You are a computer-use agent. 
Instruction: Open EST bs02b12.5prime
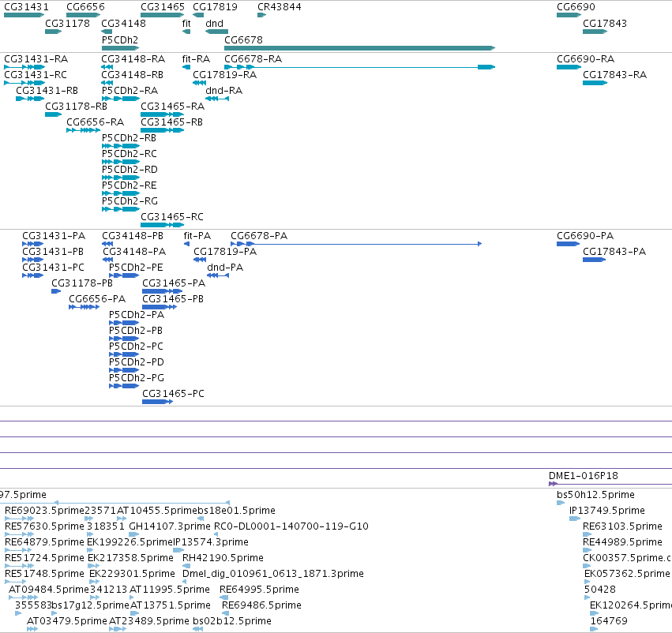[x=232, y=621]
